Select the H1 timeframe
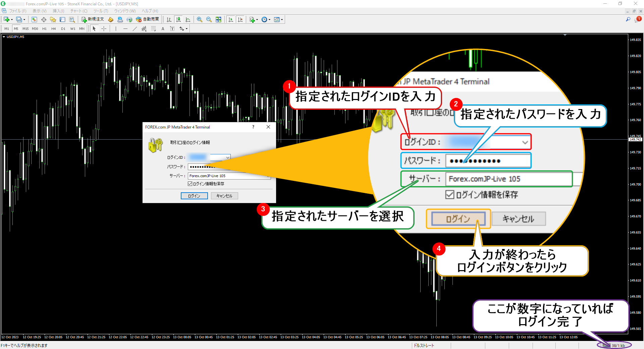The width and height of the screenshot is (644, 349). [x=44, y=29]
